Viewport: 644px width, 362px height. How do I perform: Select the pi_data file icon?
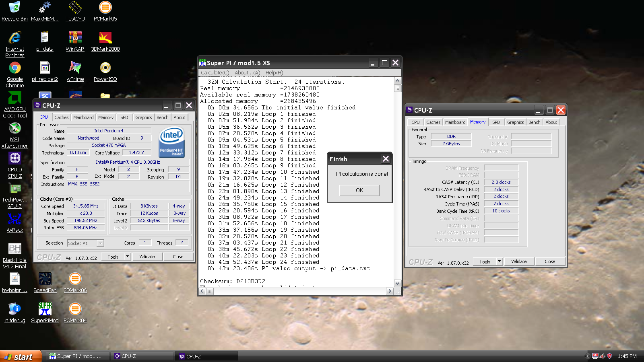point(45,42)
